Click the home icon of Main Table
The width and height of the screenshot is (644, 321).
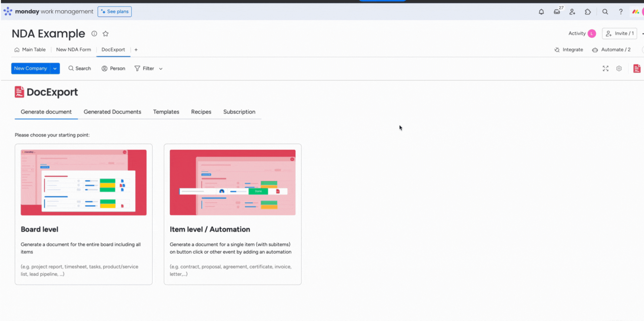17,50
